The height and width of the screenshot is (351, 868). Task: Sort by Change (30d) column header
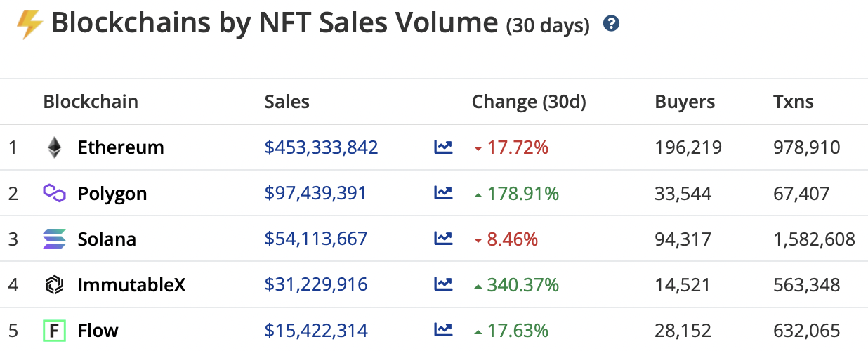tap(529, 102)
